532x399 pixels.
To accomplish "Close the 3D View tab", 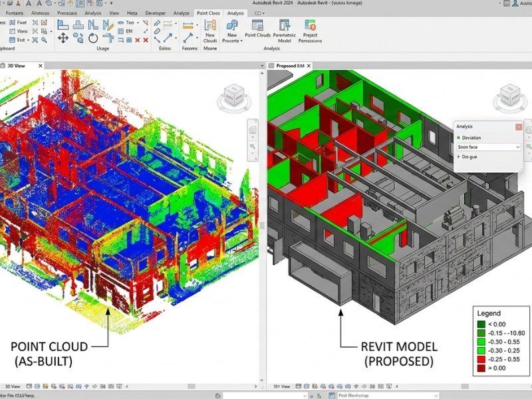I will tap(41, 66).
